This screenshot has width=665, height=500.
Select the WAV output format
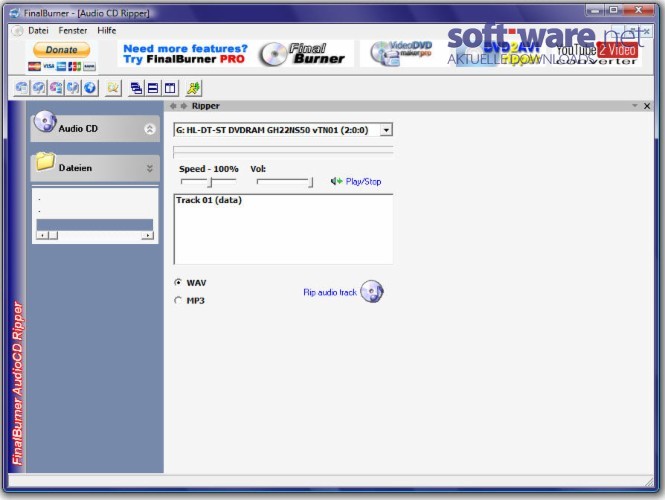click(178, 282)
